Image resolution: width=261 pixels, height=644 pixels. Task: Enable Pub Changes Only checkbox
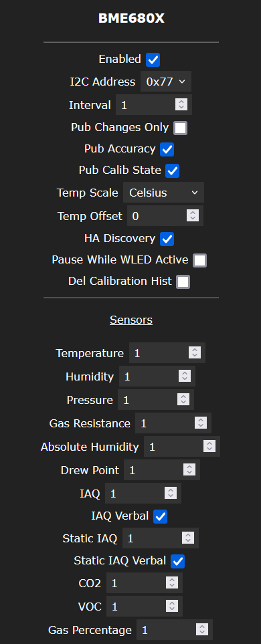(x=181, y=128)
